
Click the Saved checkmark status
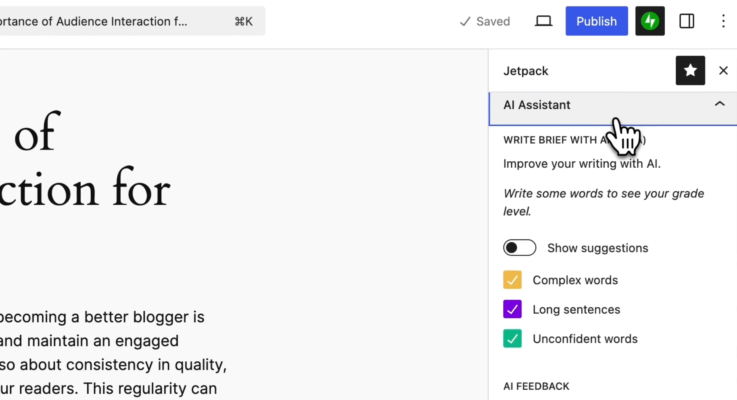[x=484, y=21]
